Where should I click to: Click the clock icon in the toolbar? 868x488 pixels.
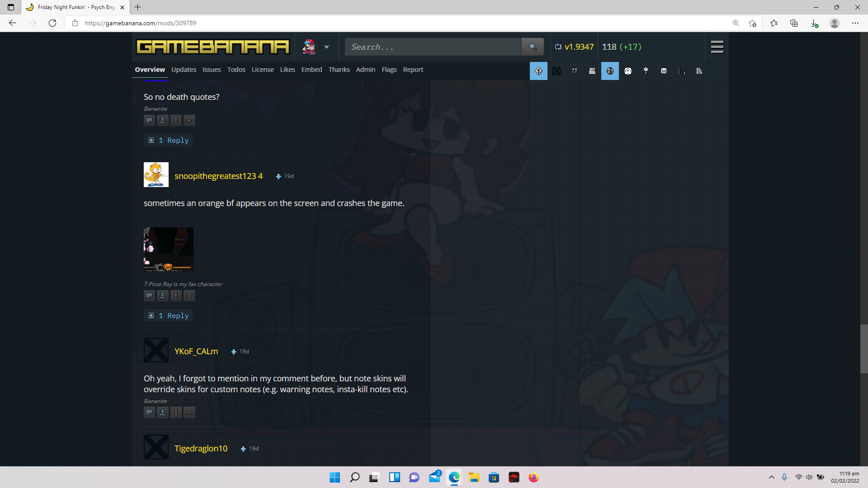tap(628, 71)
